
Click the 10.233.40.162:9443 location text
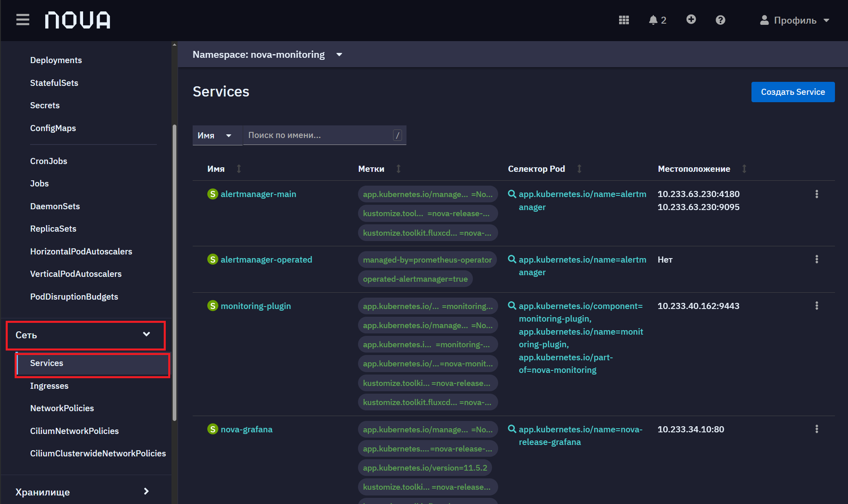coord(698,306)
